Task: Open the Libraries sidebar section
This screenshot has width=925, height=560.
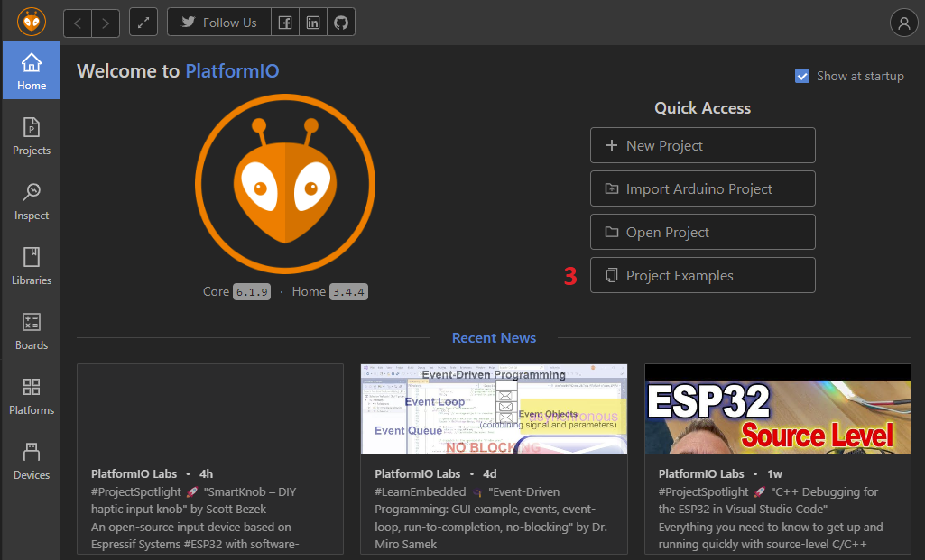Action: pos(32,266)
